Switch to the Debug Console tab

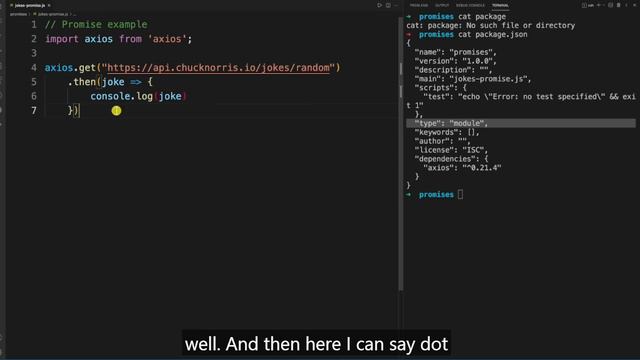click(x=470, y=5)
